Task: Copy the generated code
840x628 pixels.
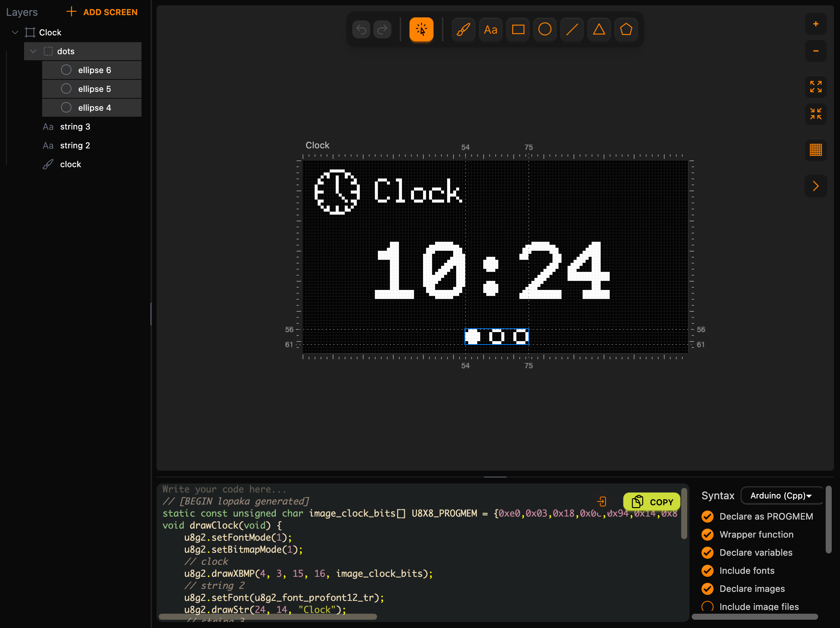Action: click(x=651, y=501)
